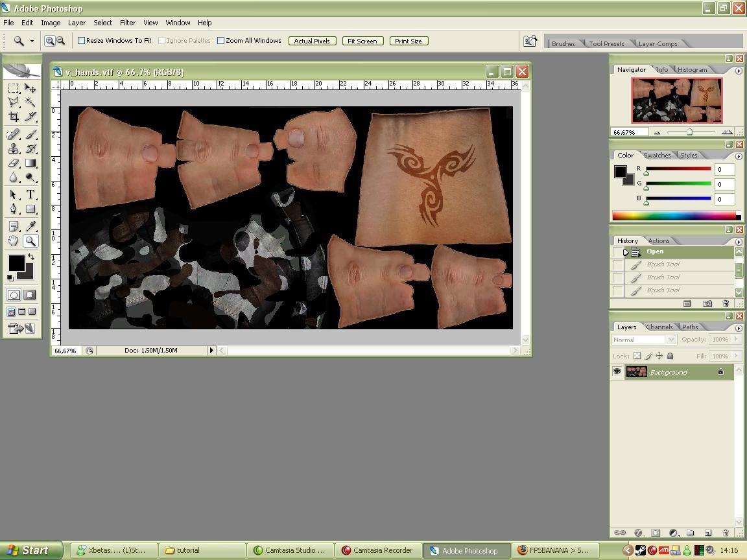
Task: Swap foreground and background colors
Action: coord(30,257)
